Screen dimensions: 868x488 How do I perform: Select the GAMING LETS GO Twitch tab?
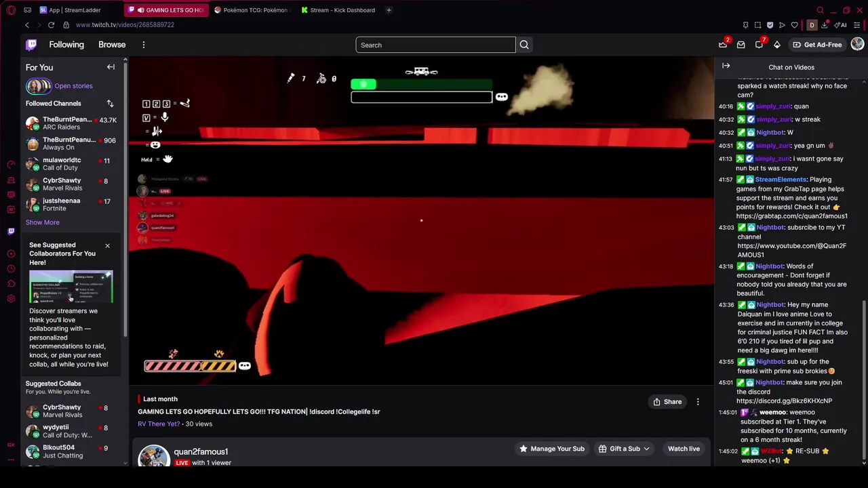click(x=167, y=10)
